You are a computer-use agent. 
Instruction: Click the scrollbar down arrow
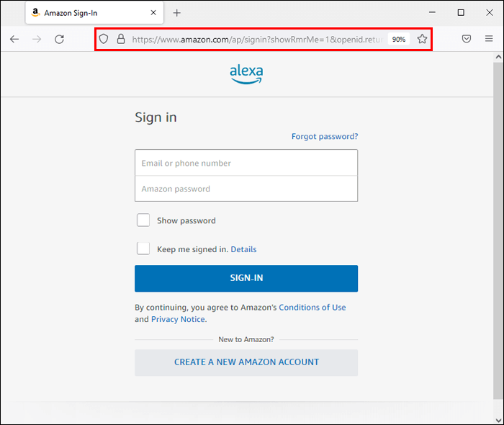point(498,420)
